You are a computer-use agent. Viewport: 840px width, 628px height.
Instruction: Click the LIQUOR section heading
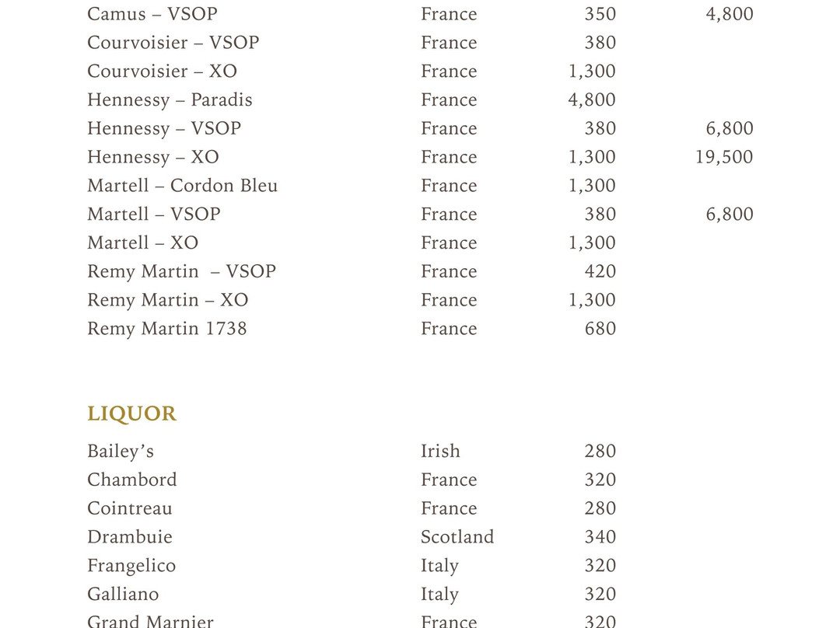131,413
